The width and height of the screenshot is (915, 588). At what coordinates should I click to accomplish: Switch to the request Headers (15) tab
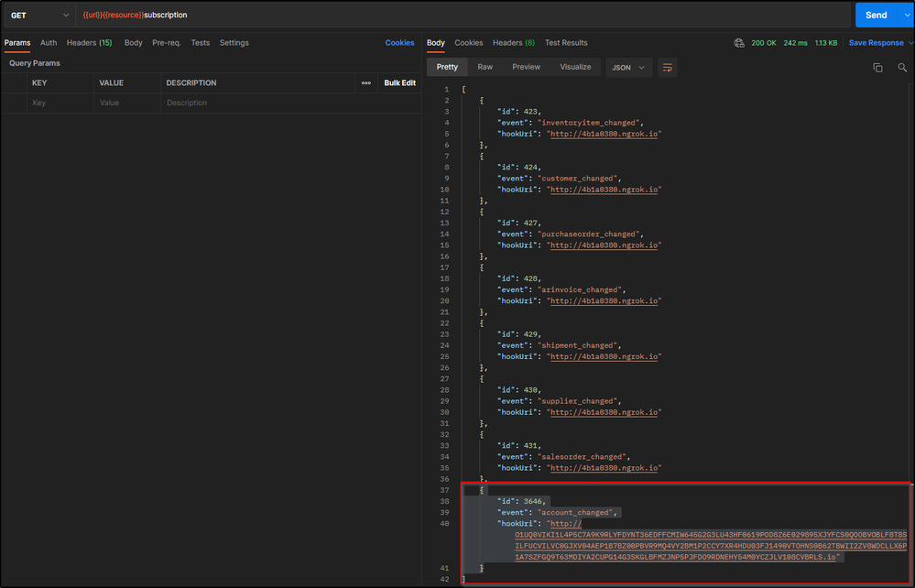coord(89,43)
